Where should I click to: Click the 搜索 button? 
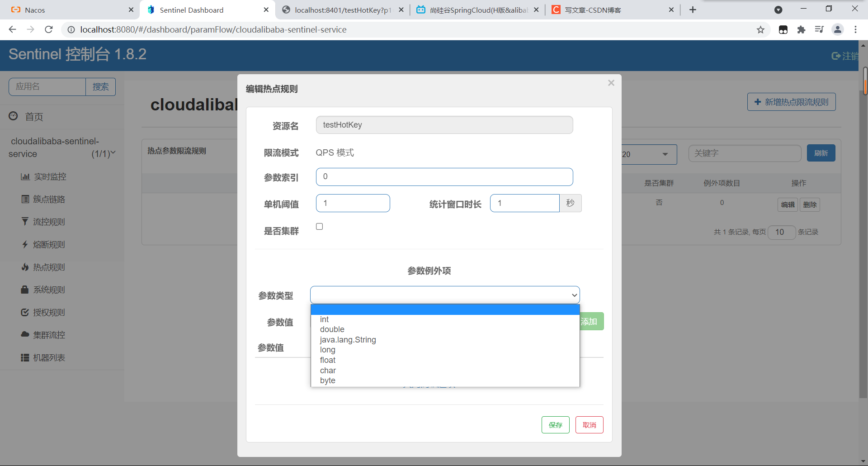100,86
